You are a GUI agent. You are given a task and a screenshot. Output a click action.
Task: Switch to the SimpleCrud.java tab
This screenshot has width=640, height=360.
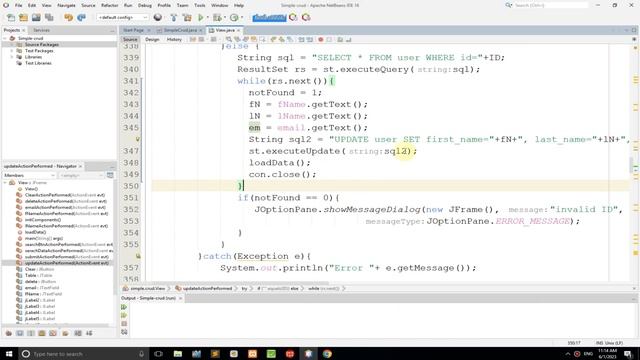(x=180, y=30)
